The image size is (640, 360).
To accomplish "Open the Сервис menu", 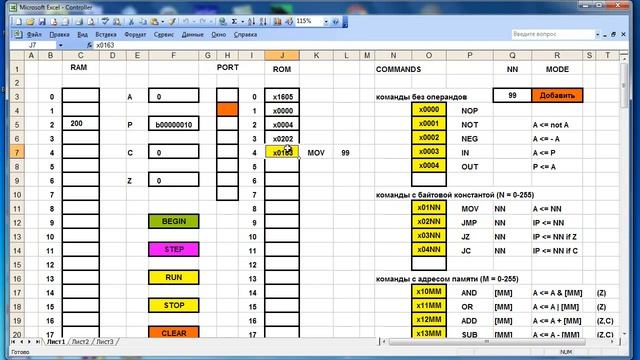I will click(164, 35).
